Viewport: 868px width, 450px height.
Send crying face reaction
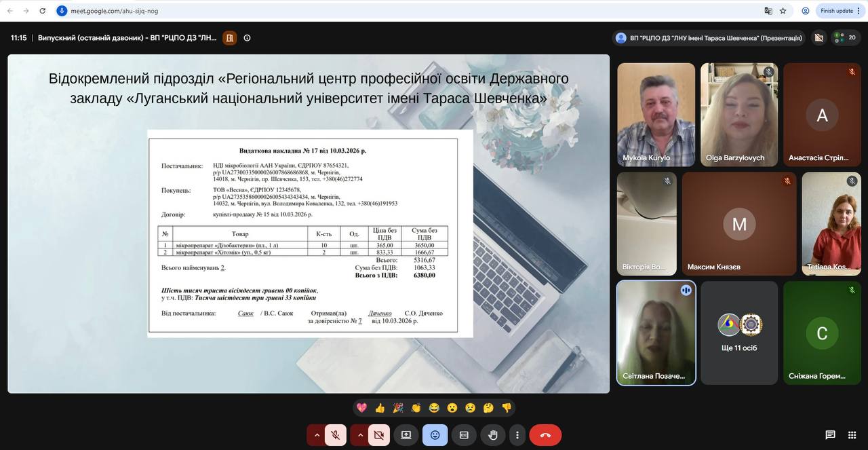point(470,408)
